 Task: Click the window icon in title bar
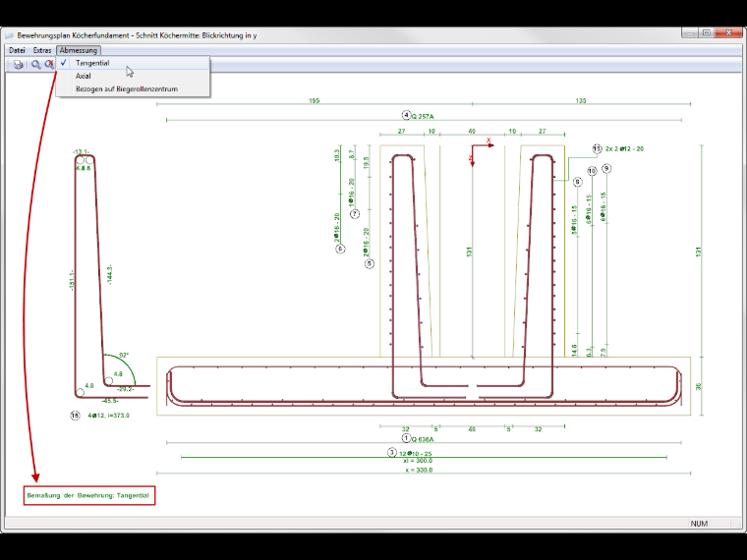coord(9,35)
